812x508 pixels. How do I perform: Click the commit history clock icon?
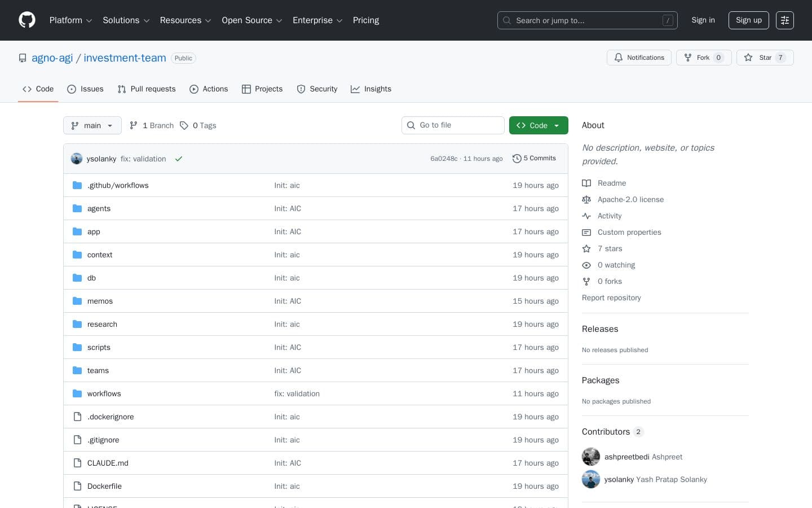(517, 159)
